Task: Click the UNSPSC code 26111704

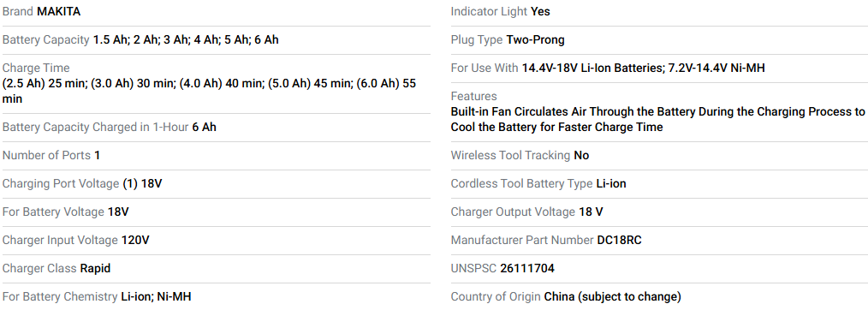Action: [527, 269]
